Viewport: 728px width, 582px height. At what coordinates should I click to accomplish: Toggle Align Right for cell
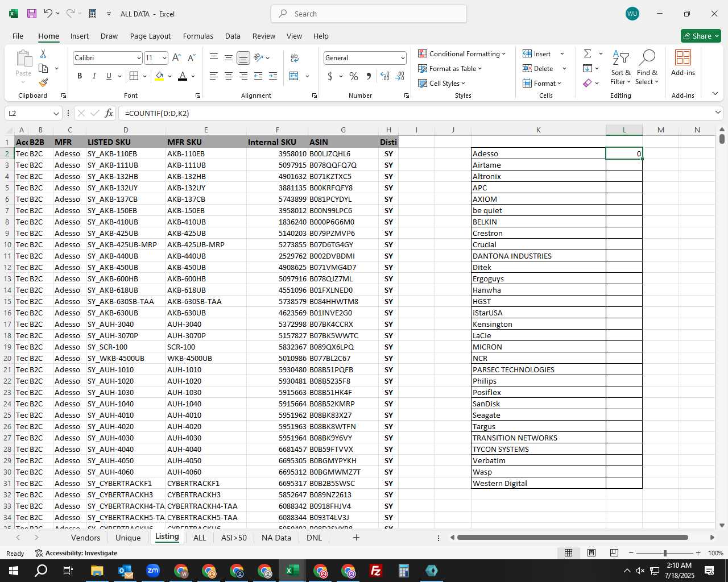coord(243,76)
